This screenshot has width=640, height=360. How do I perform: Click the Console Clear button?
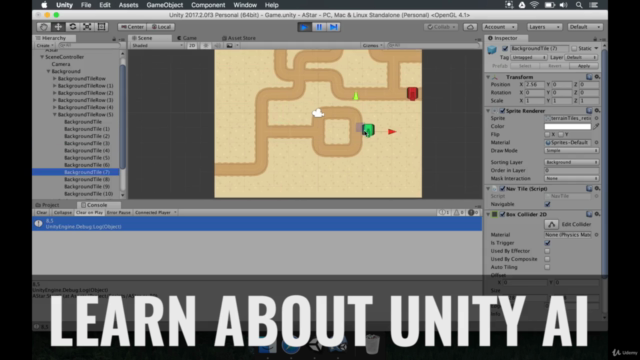(x=42, y=213)
